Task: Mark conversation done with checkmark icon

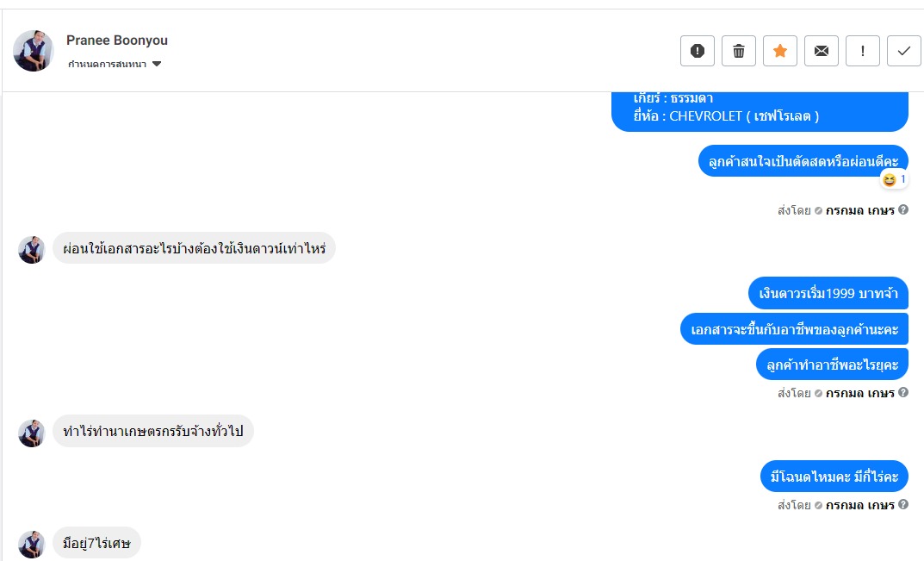Action: coord(904,51)
